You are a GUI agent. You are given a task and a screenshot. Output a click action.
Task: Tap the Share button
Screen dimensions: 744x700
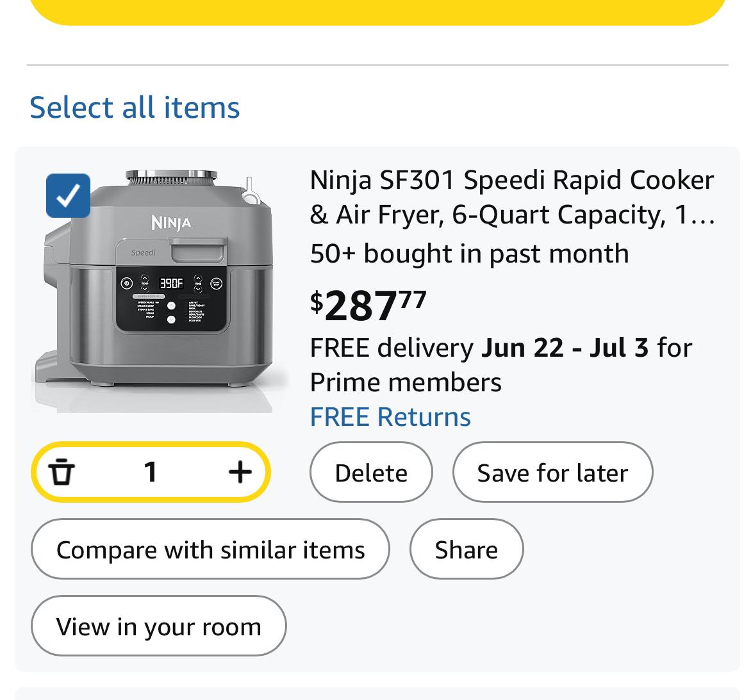pyautogui.click(x=466, y=549)
